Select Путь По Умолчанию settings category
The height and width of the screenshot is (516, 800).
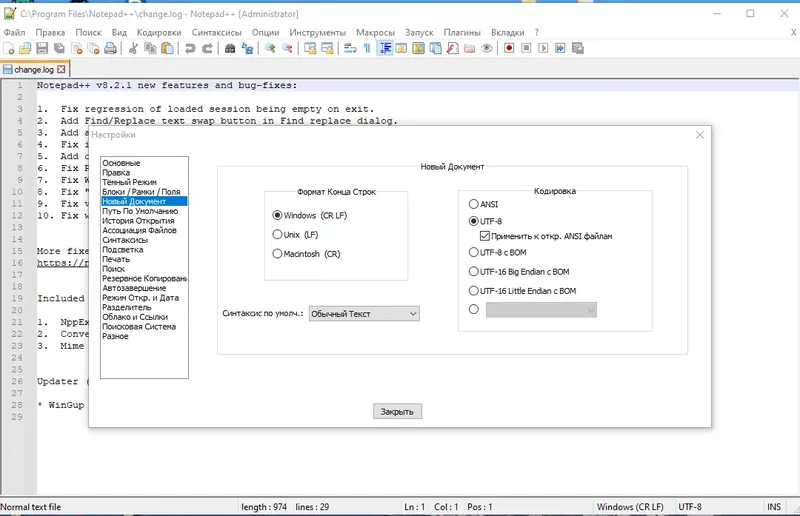pyautogui.click(x=140, y=211)
